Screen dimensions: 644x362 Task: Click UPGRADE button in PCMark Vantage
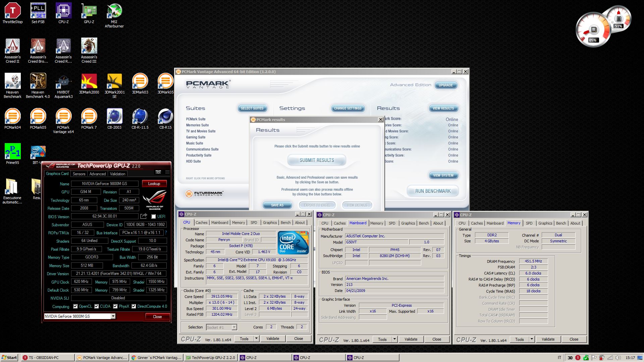445,85
